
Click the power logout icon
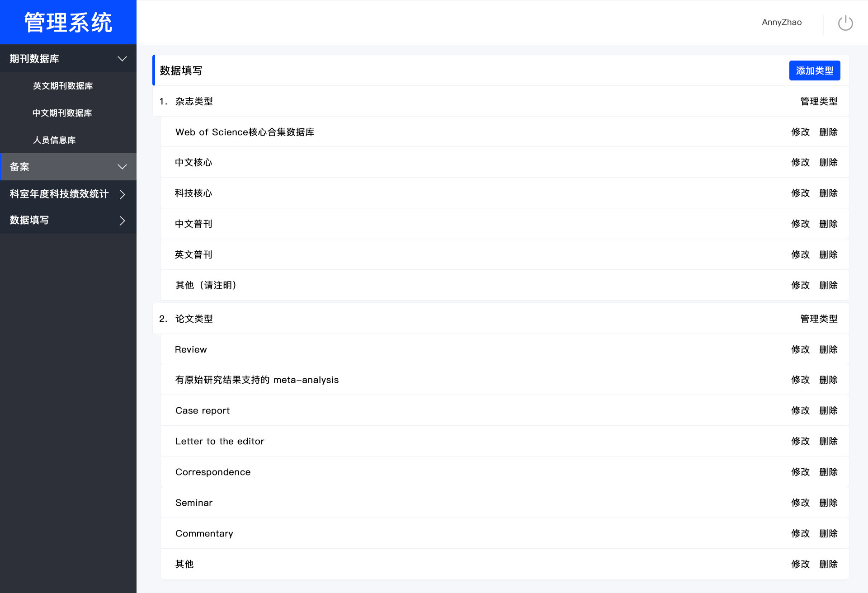pyautogui.click(x=845, y=23)
